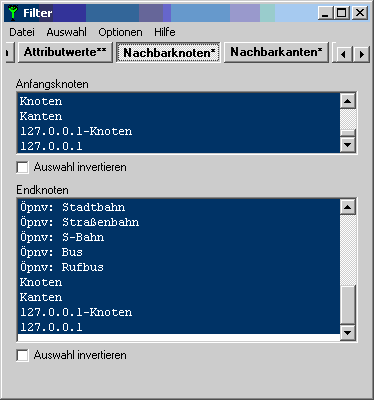Click Endknoten list scroll-down arrow
Screen dimensions: 374x400
(x=348, y=332)
